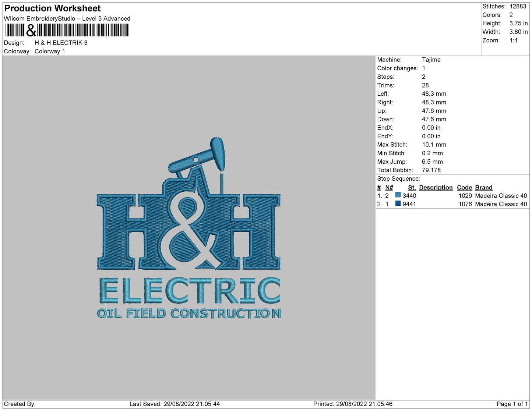Click the 3440 thread color swatch
Screen dimensions: 532x411
[398, 195]
